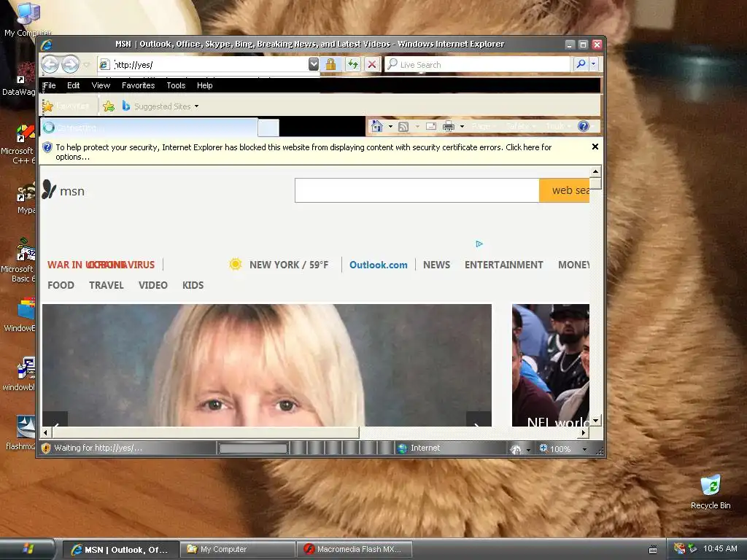Click the security information bar message
The width and height of the screenshot is (747, 560).
coord(303,152)
